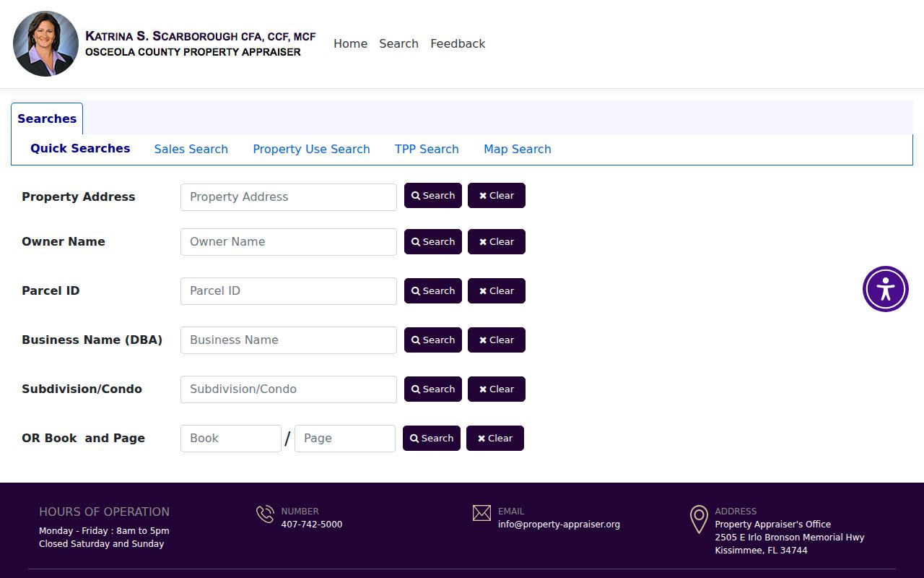The width and height of the screenshot is (924, 578).
Task: Click the Monday - Friday hours text
Action: (x=104, y=531)
